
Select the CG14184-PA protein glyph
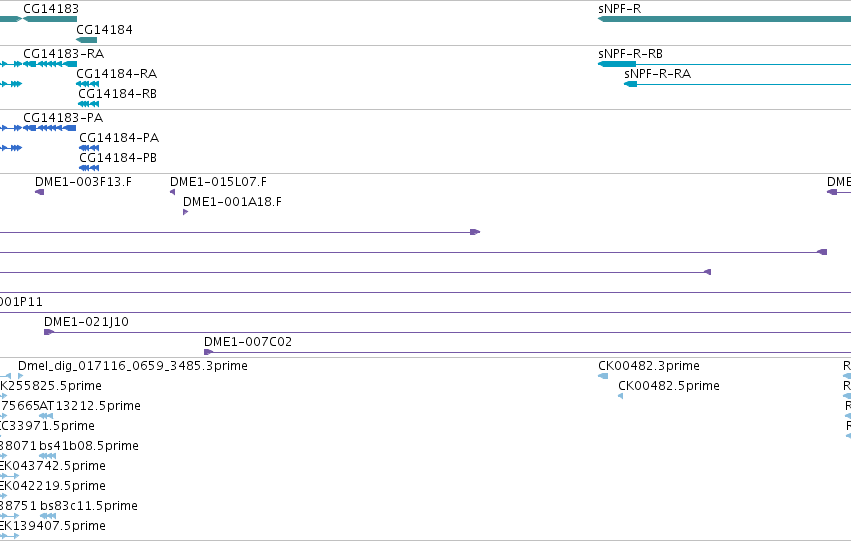click(x=90, y=148)
